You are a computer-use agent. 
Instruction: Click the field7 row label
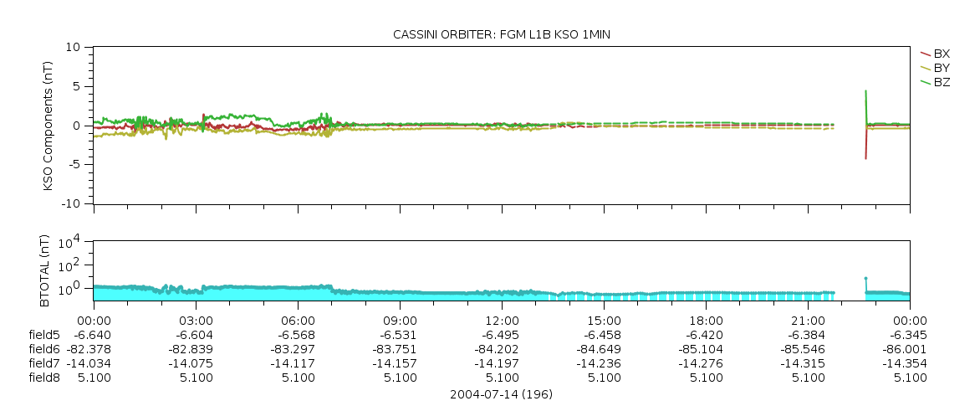click(44, 363)
